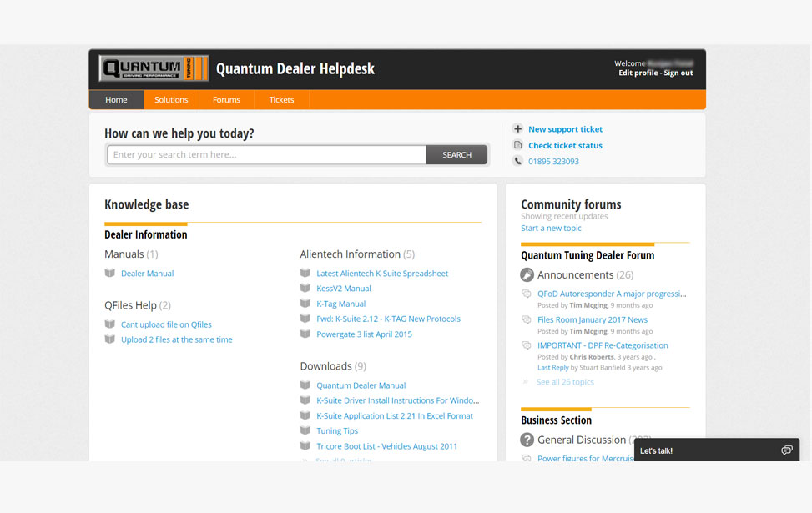Open Fwd: K-Suite 2.12 - K-TAG New Protocols
This screenshot has width=812, height=513.
(x=388, y=319)
